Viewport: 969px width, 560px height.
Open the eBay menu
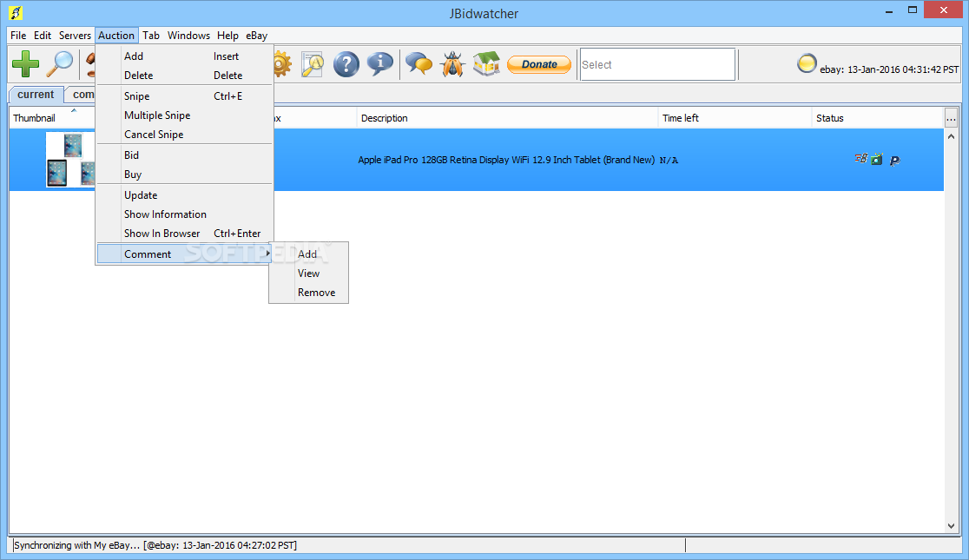coord(256,36)
